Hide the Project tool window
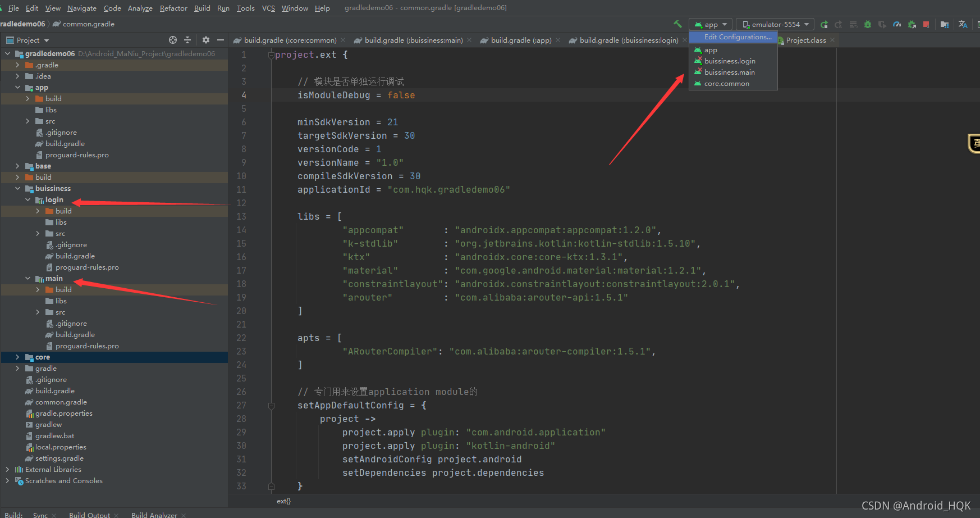This screenshot has width=980, height=518. [x=221, y=40]
